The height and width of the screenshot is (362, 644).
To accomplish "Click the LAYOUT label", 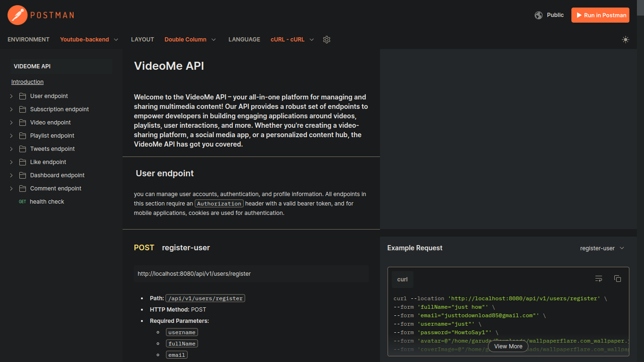I will click(142, 40).
